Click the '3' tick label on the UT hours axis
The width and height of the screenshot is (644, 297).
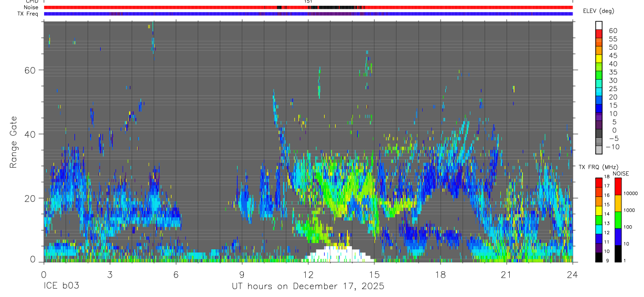coord(110,274)
